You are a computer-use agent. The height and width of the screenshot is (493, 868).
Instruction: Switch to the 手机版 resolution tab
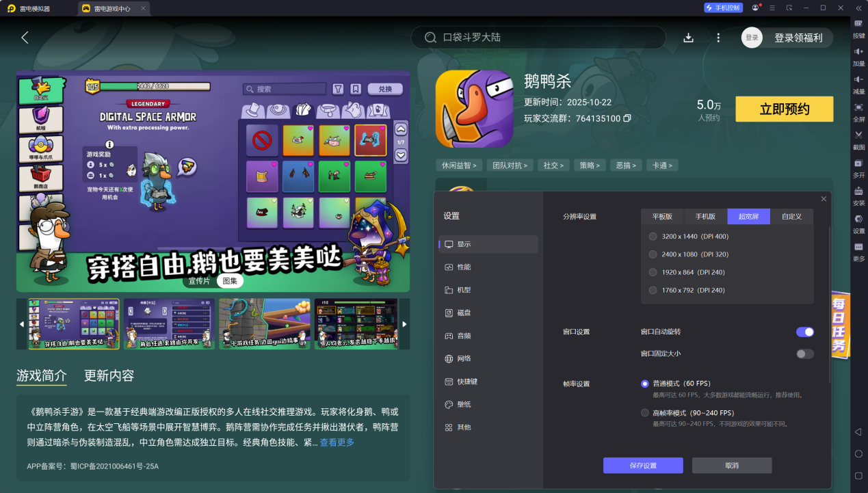click(705, 216)
